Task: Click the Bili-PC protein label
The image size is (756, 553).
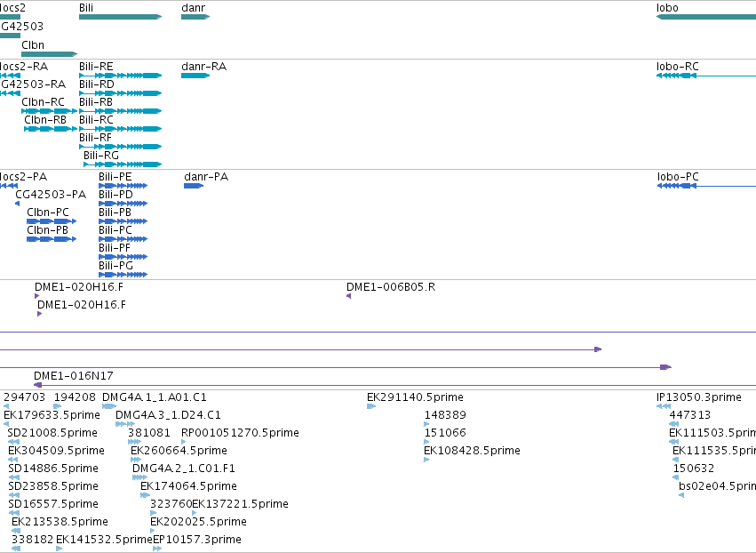Action: tap(115, 230)
